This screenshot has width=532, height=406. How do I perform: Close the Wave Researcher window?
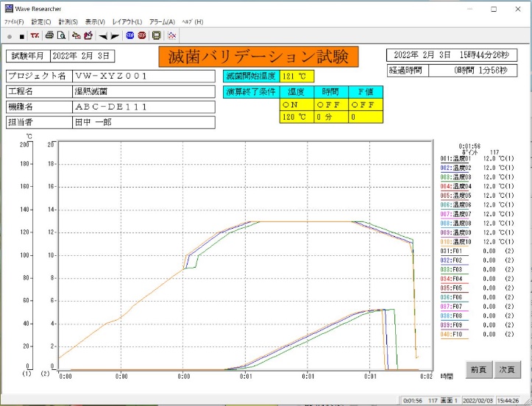(x=518, y=9)
